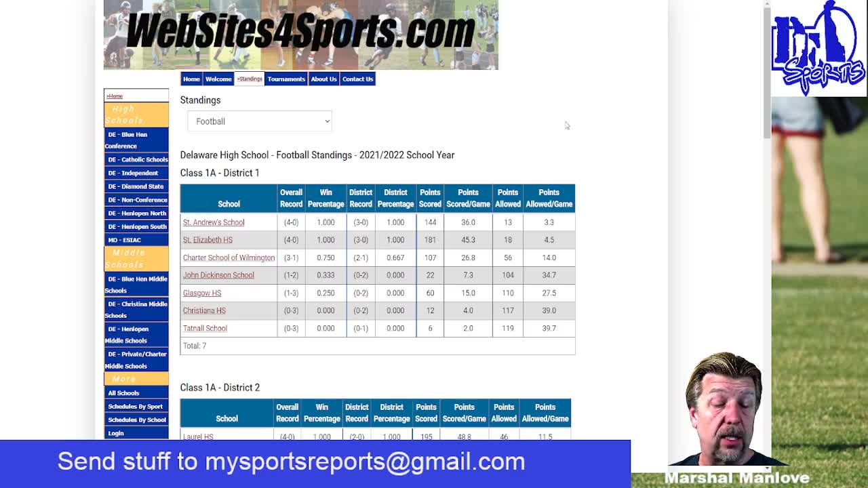Open St. Elizabeth HS link
868x488 pixels.
click(208, 240)
